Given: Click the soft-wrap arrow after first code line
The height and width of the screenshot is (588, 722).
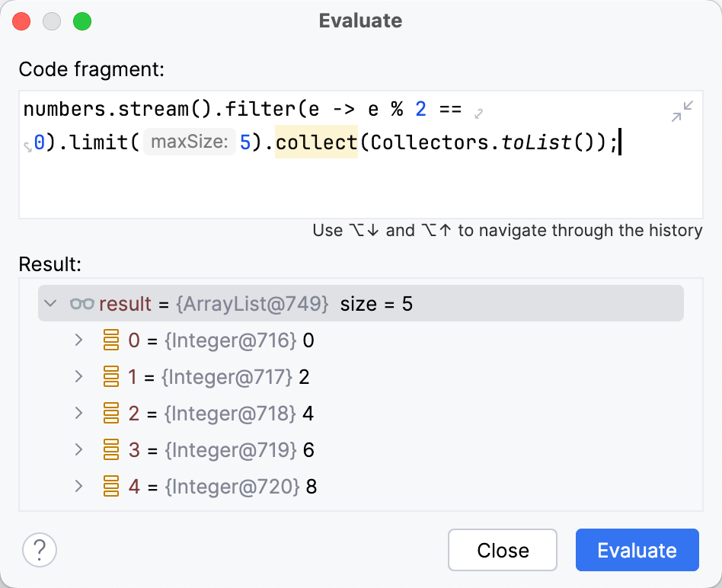Looking at the screenshot, I should click(x=478, y=113).
